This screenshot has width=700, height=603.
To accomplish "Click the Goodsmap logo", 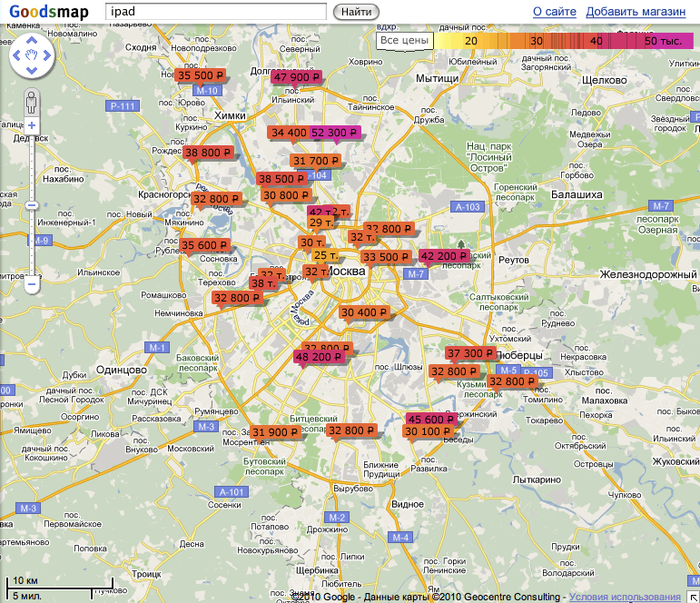I will tap(48, 12).
